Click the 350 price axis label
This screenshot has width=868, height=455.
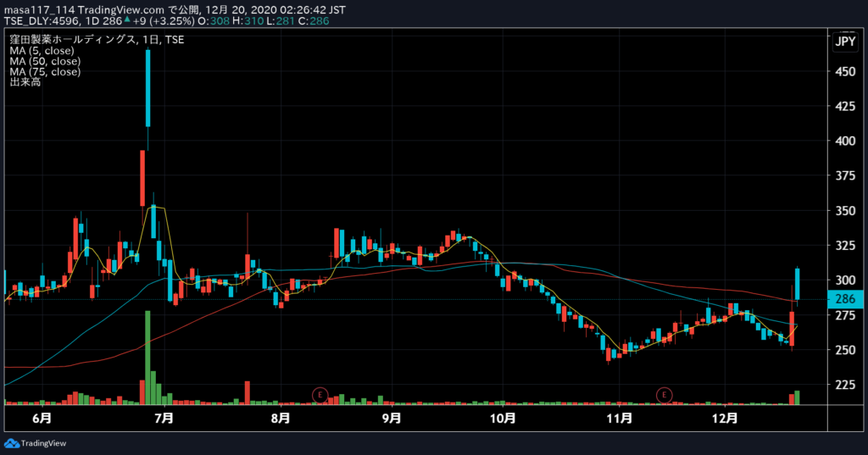click(x=845, y=211)
